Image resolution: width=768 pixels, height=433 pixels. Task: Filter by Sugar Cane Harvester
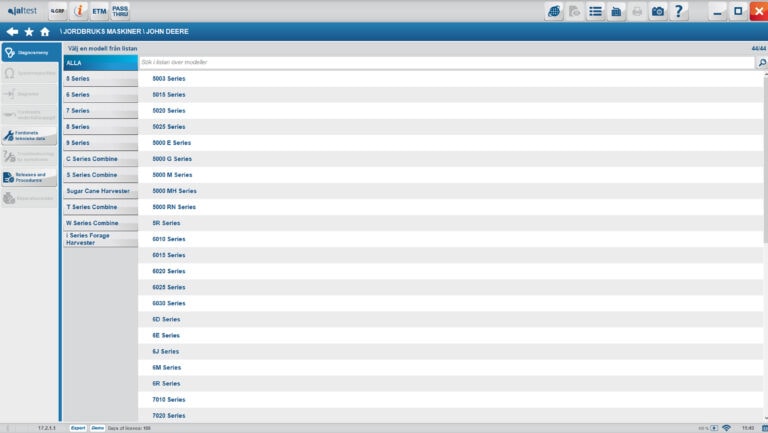[100, 191]
